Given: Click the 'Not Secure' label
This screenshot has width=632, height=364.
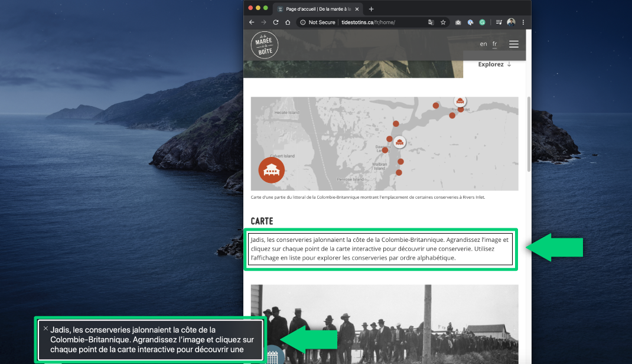Looking at the screenshot, I should tap(322, 22).
